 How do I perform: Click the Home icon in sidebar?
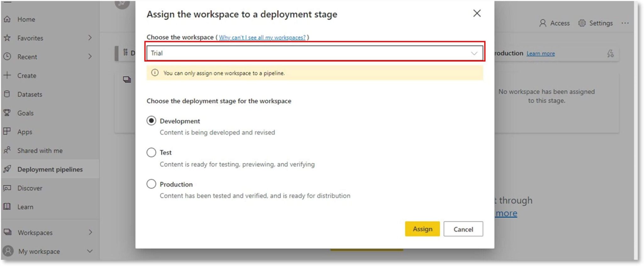[7, 19]
